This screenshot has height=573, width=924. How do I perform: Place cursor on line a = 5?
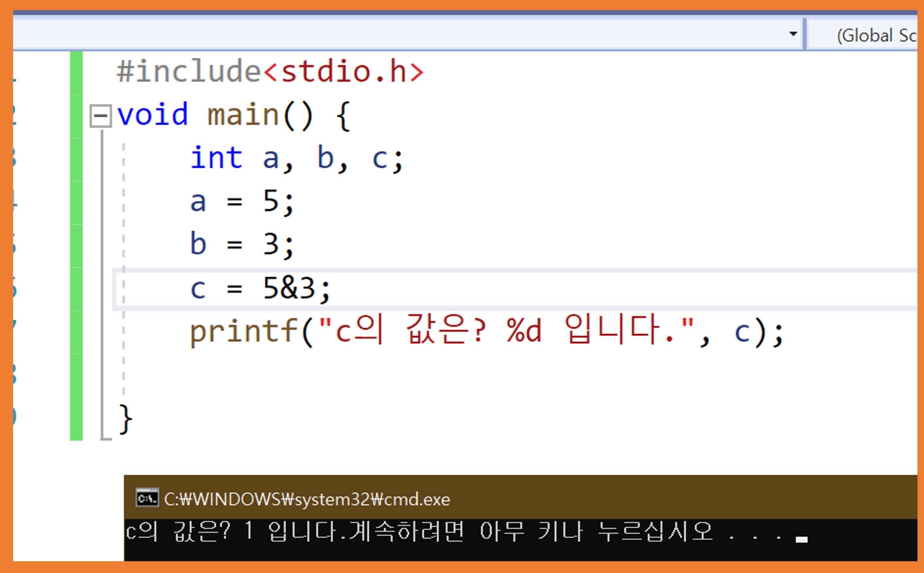[242, 201]
